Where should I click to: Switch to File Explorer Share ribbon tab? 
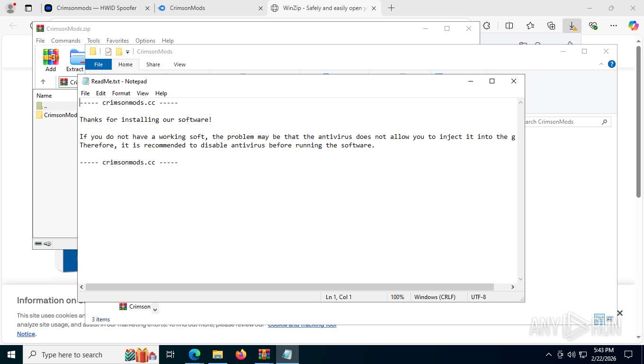click(x=153, y=64)
